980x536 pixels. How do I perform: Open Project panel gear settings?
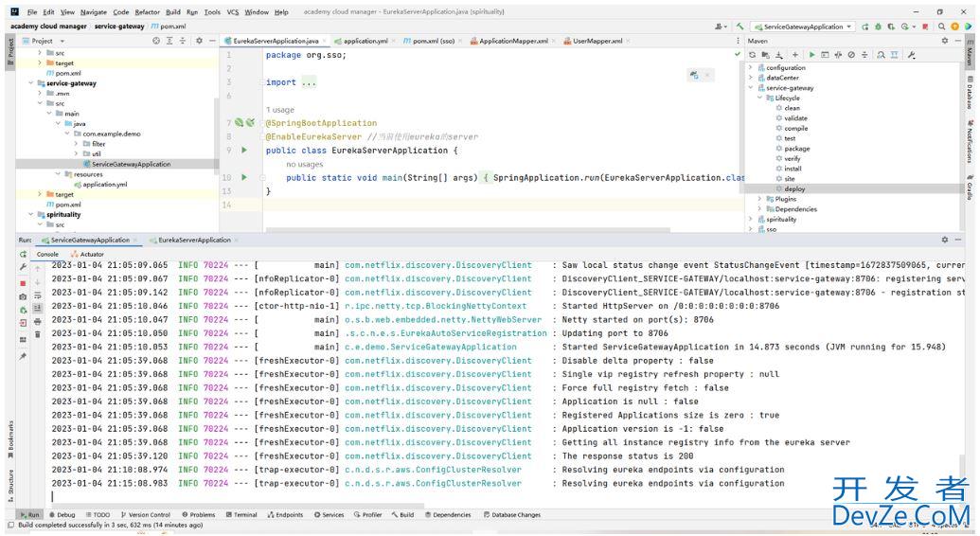click(199, 41)
